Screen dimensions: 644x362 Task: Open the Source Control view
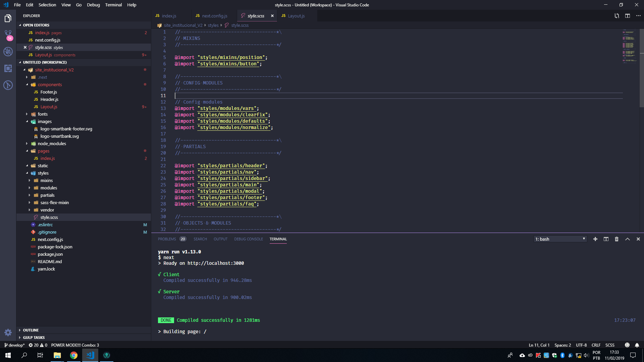[x=8, y=35]
